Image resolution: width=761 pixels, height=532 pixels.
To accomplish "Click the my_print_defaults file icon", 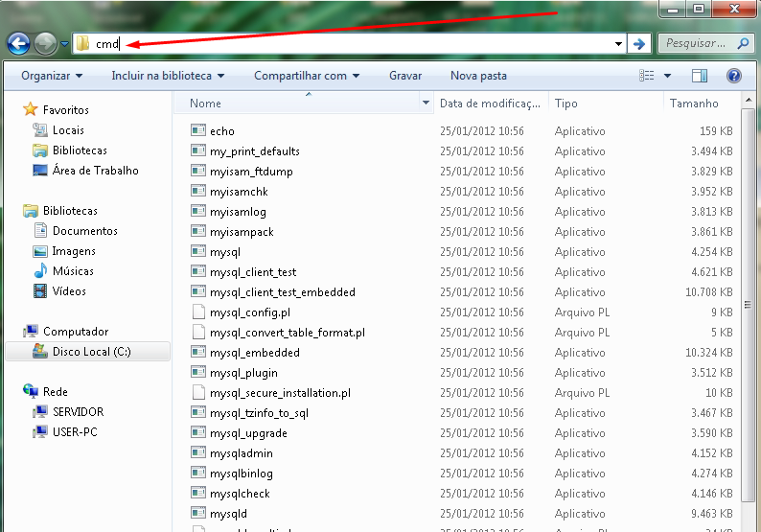I will point(198,150).
